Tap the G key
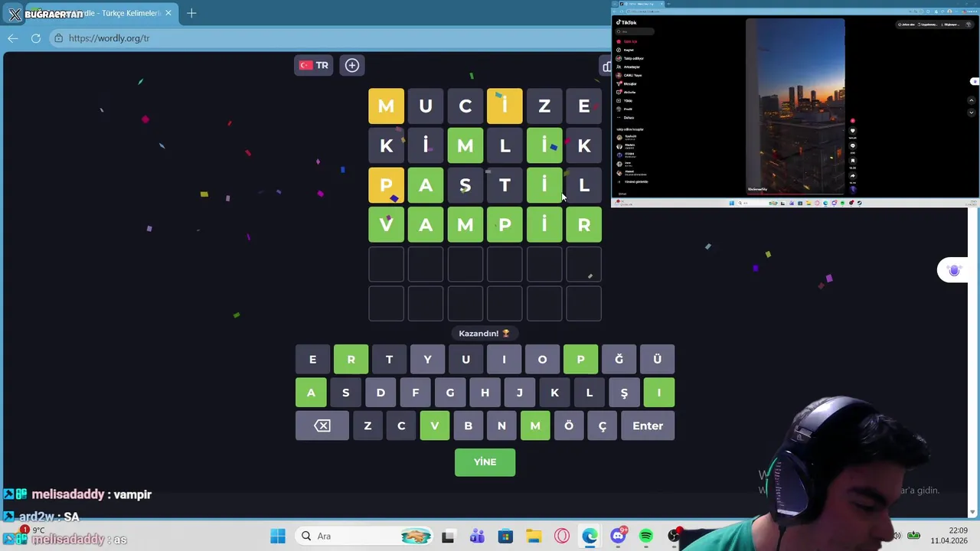The width and height of the screenshot is (980, 551). (450, 393)
